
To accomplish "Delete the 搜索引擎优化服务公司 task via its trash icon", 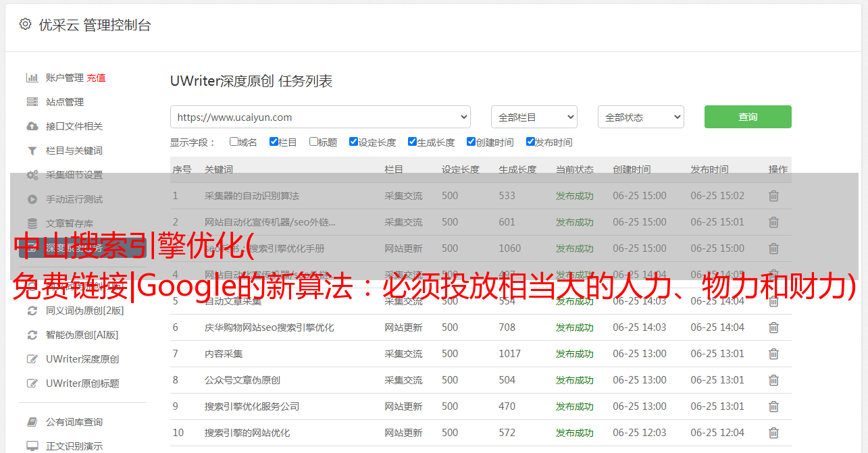I will 773,406.
